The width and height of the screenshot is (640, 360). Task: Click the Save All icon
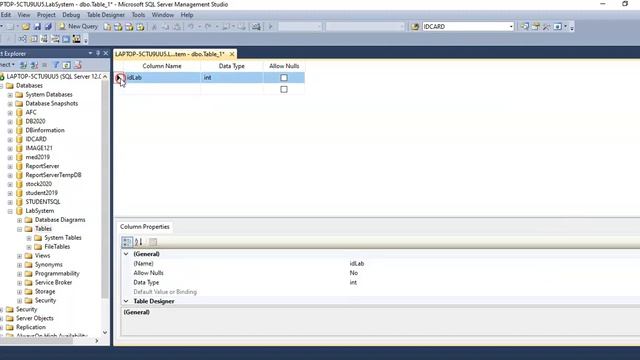pyautogui.click(x=48, y=27)
